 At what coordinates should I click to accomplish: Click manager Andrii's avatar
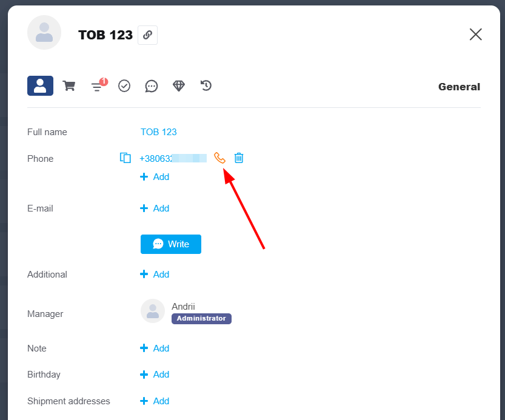tap(153, 311)
